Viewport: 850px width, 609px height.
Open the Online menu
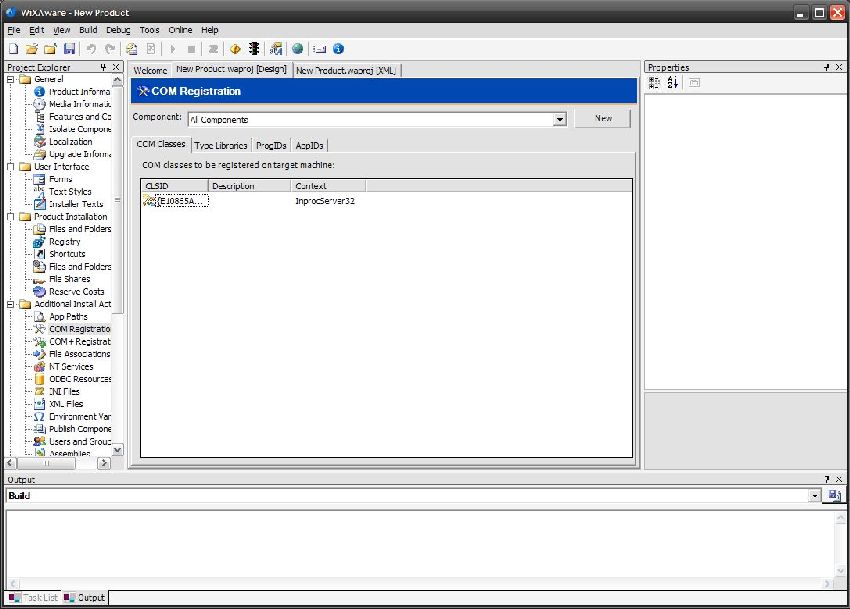click(180, 30)
